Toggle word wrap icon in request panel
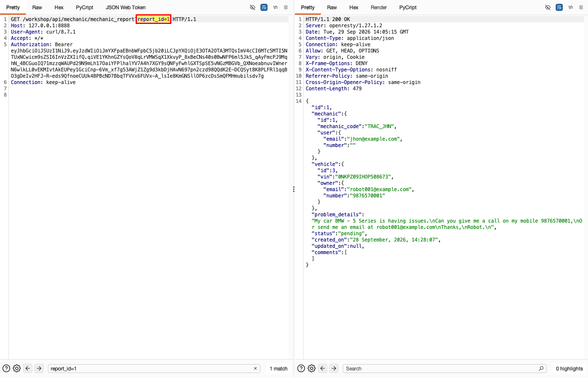This screenshot has height=378, width=588. pyautogui.click(x=264, y=7)
